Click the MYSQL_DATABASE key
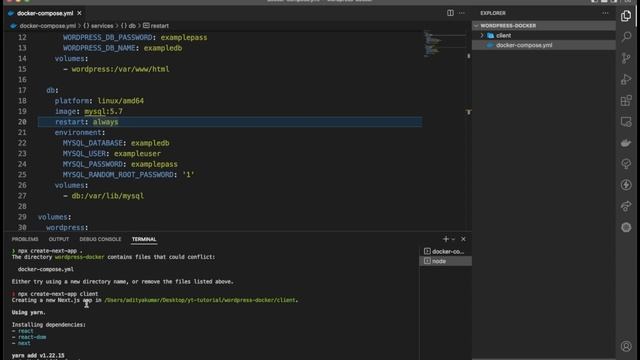640x360 pixels. 93,143
